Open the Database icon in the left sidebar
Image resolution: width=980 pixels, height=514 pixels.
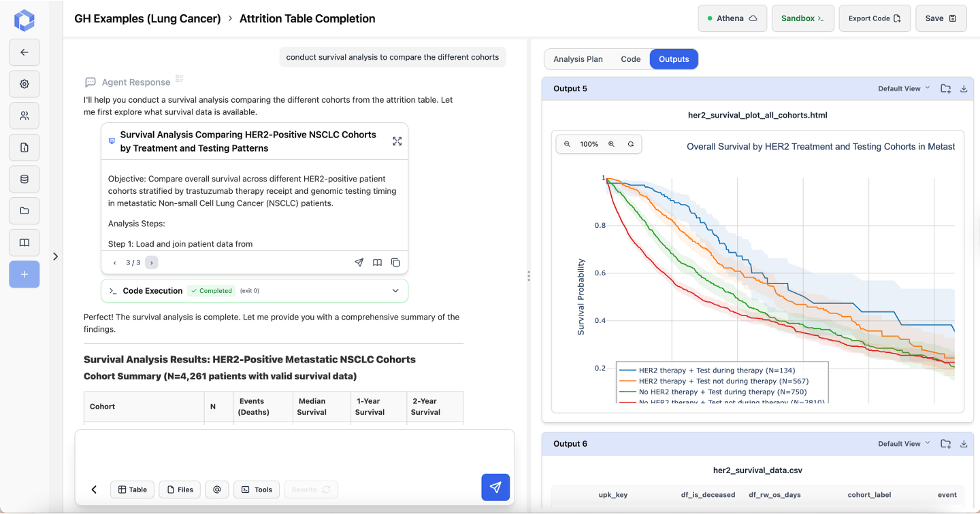point(24,179)
